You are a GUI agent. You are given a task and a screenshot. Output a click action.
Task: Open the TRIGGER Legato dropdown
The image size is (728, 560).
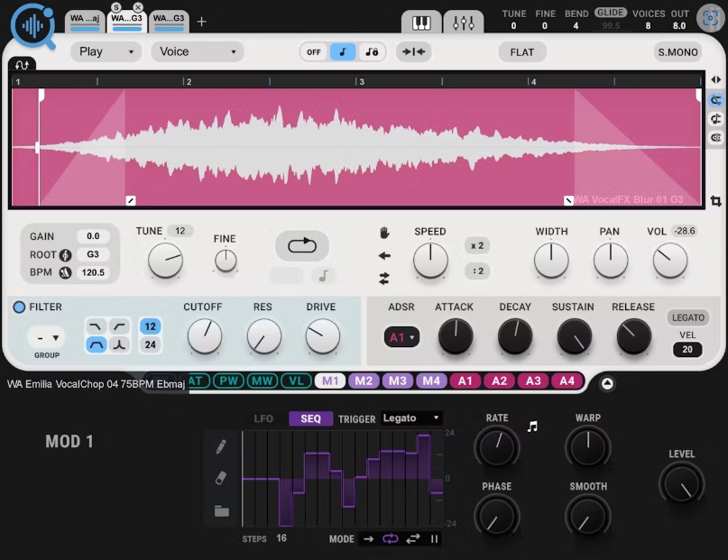point(411,418)
